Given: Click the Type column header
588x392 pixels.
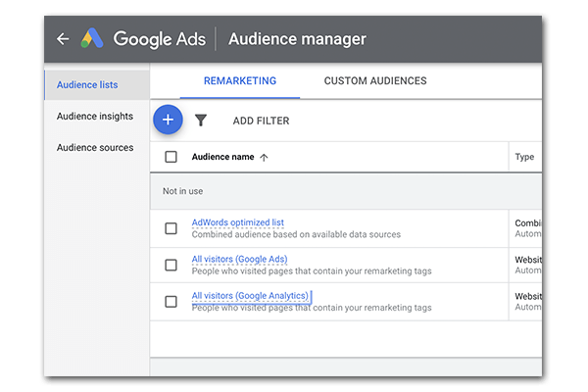Looking at the screenshot, I should 524,157.
